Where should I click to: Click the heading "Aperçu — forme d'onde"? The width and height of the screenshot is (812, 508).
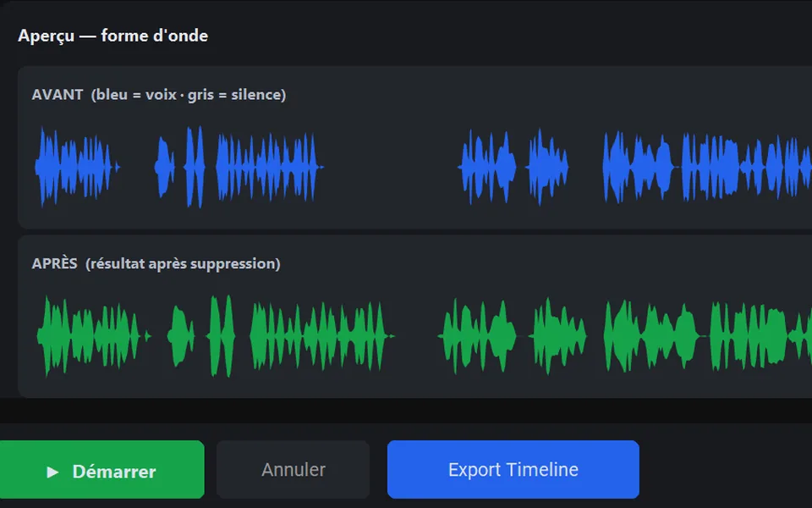pos(112,36)
